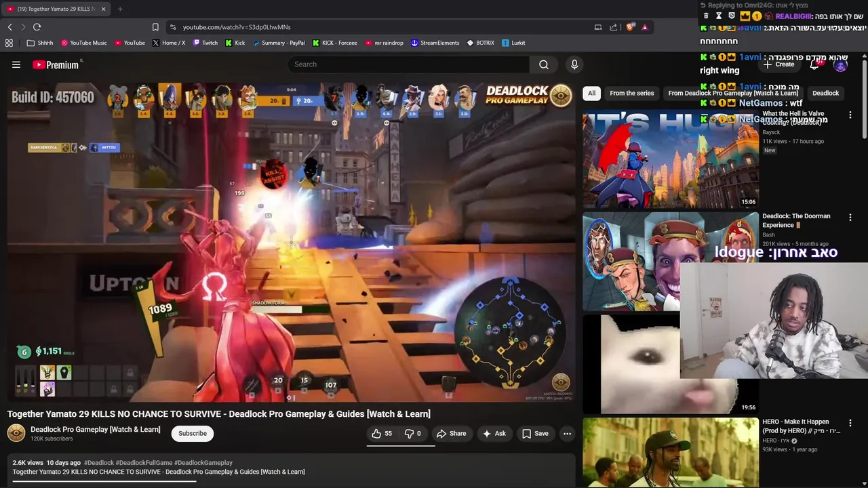
Task: Subscribe to Deadlock Pro Gameplay channel
Action: click(x=193, y=433)
